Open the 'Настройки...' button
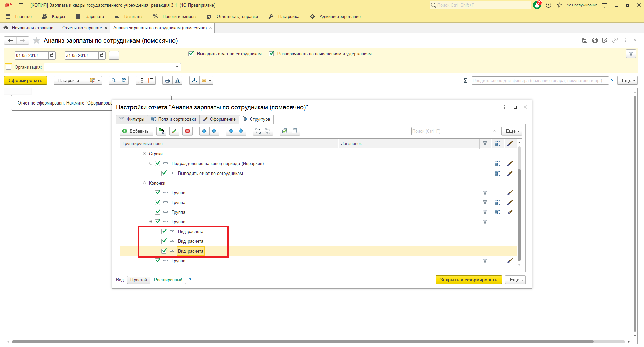This screenshot has height=347, width=644. (x=70, y=80)
